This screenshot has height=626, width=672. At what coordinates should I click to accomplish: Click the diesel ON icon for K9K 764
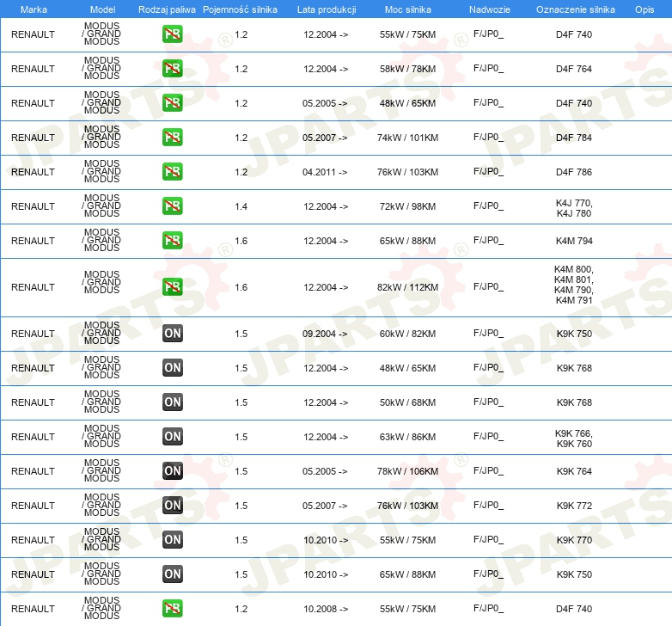click(x=173, y=470)
